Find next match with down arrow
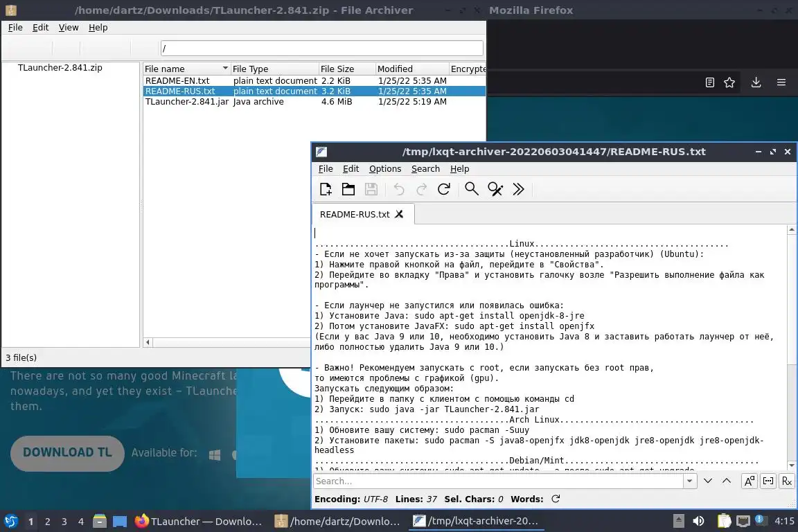This screenshot has width=798, height=532. [x=708, y=481]
